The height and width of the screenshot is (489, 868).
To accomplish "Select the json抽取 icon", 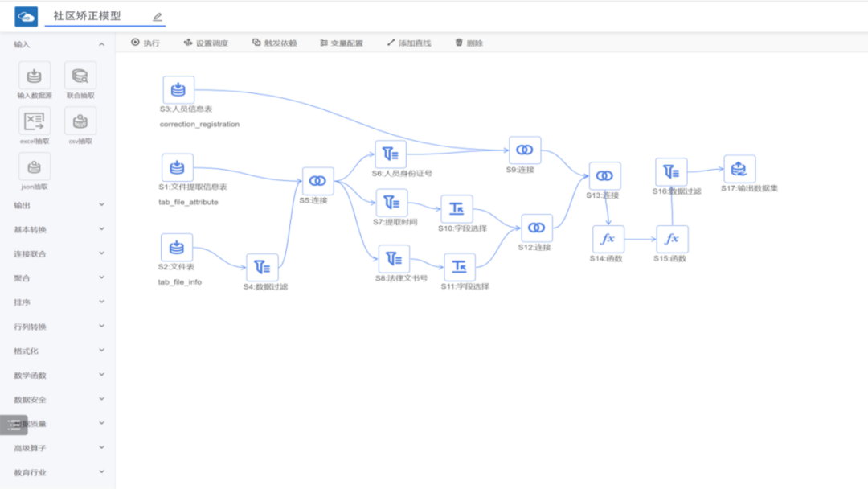I will coord(34,166).
